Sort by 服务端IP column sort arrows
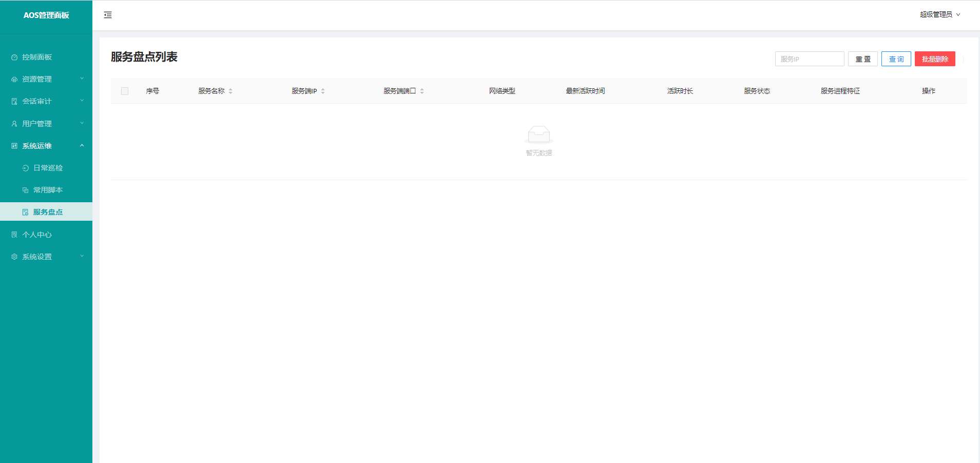The image size is (980, 463). 323,91
